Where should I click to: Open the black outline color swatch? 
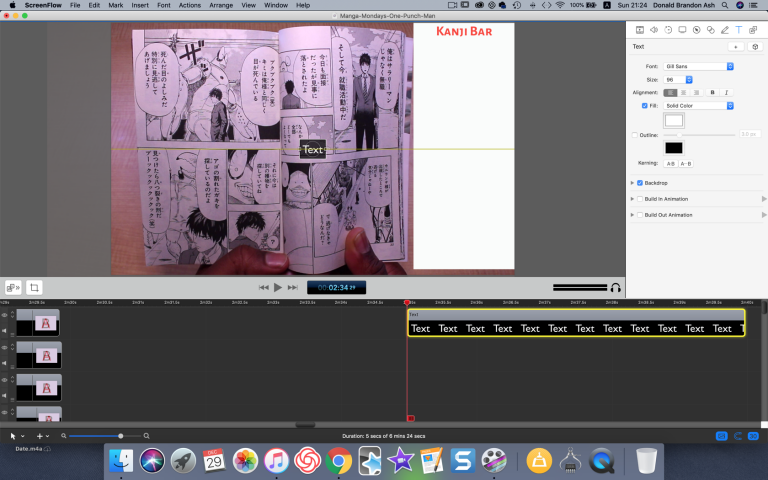coord(674,148)
